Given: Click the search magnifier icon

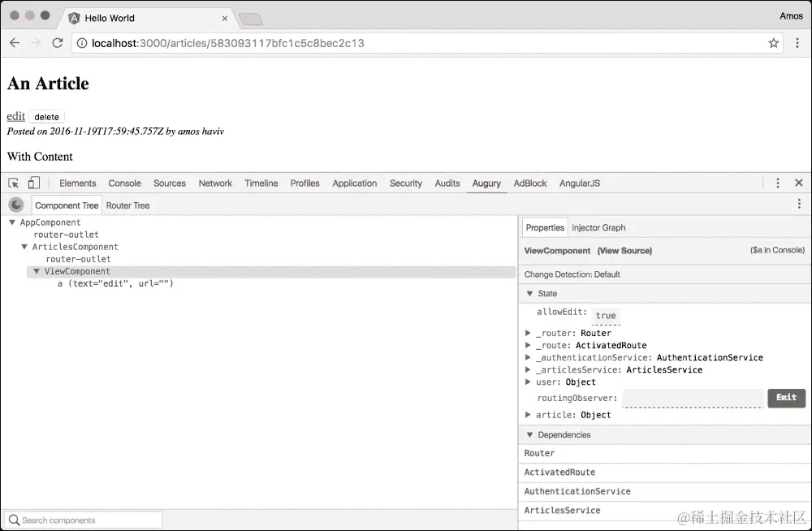Looking at the screenshot, I should tap(14, 520).
